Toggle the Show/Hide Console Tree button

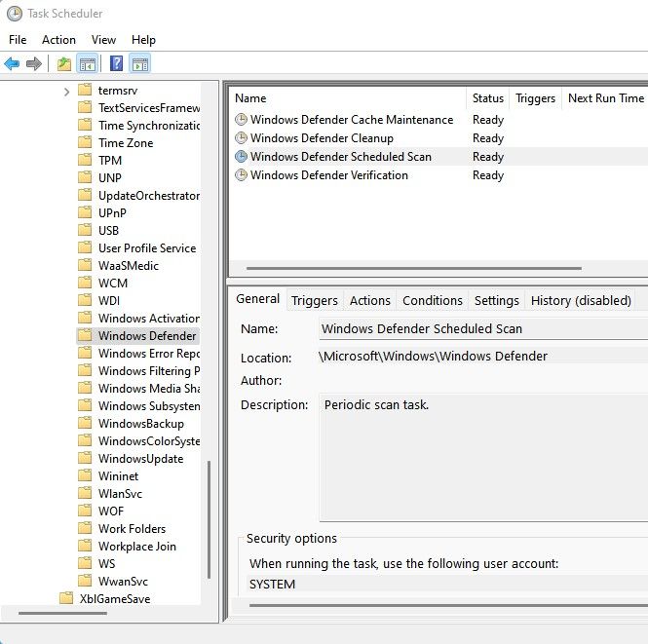click(88, 64)
